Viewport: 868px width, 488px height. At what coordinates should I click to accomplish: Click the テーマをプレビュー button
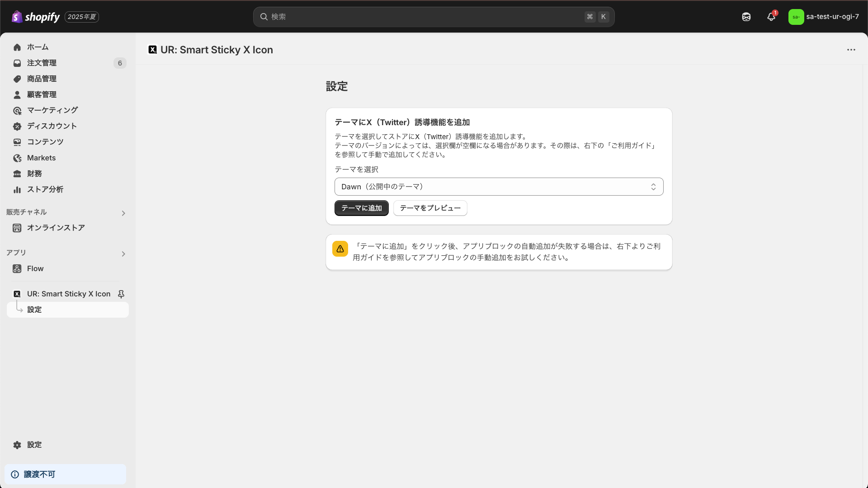[430, 208]
